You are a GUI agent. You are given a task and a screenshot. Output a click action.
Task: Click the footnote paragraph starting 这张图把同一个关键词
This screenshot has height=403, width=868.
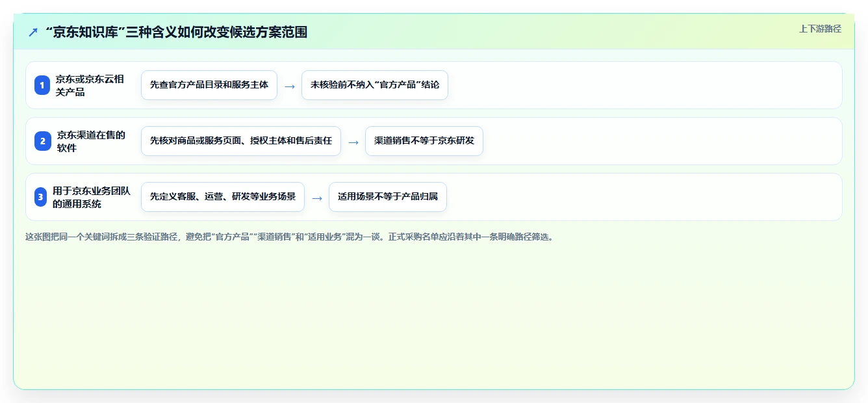[289, 237]
